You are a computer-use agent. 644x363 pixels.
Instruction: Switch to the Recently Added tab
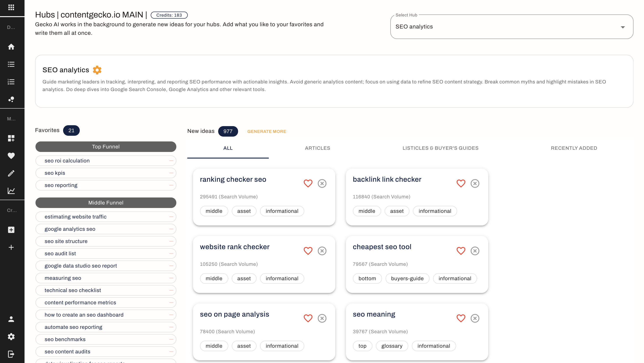574,148
